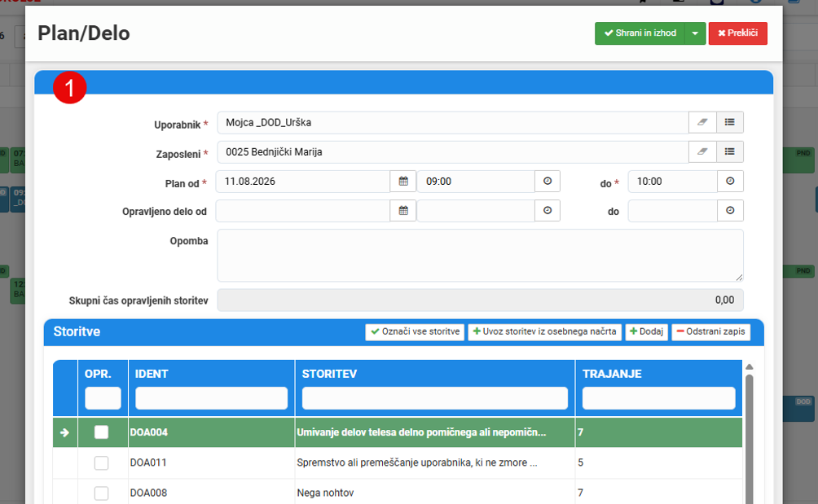
Task: Clear the Zaposleni field with eraser icon
Action: tap(702, 151)
